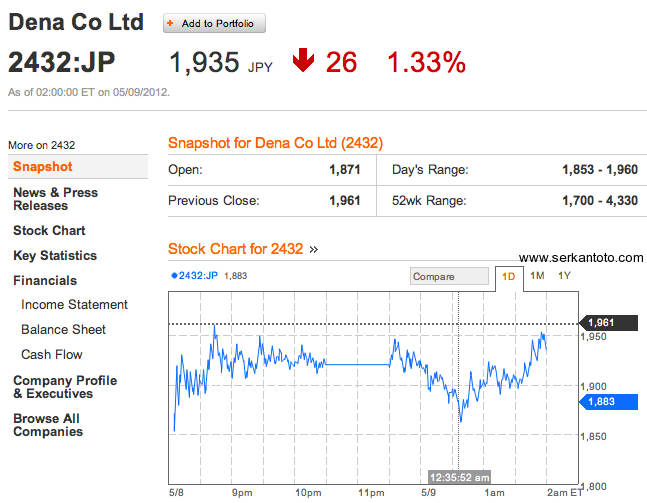Click the Day's Range value 1,853 - 1,960
The image size is (647, 503).
[x=600, y=170]
